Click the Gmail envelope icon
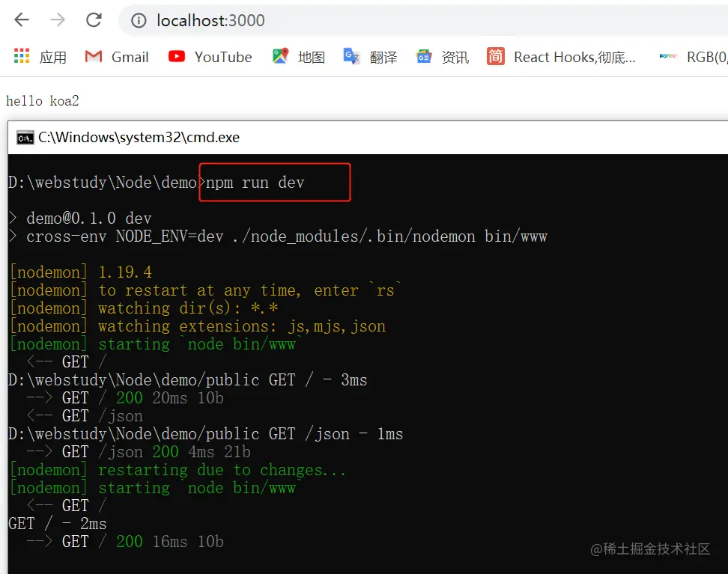This screenshot has width=728, height=574. [x=94, y=57]
